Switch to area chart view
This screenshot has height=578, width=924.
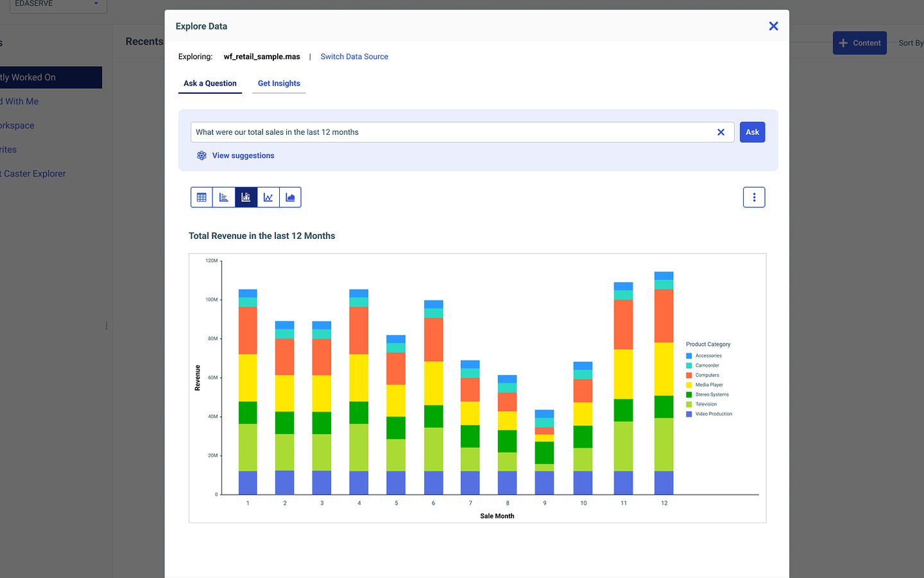[290, 197]
